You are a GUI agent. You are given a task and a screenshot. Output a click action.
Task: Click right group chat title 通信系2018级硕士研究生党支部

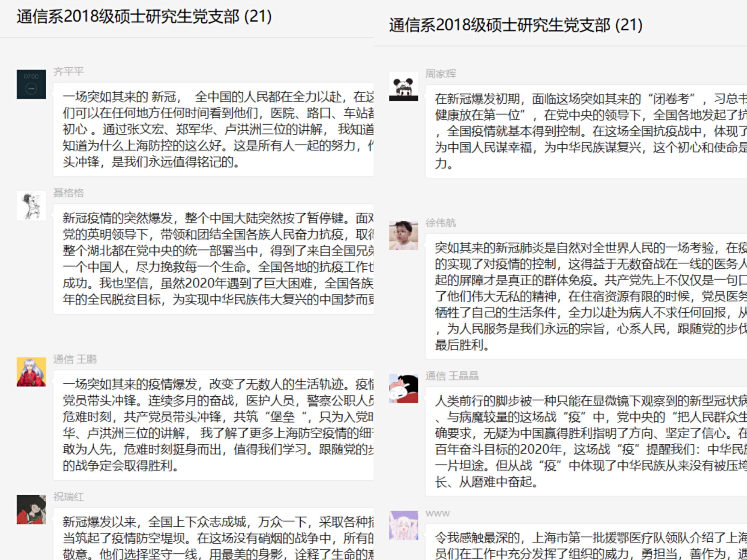[x=515, y=25]
